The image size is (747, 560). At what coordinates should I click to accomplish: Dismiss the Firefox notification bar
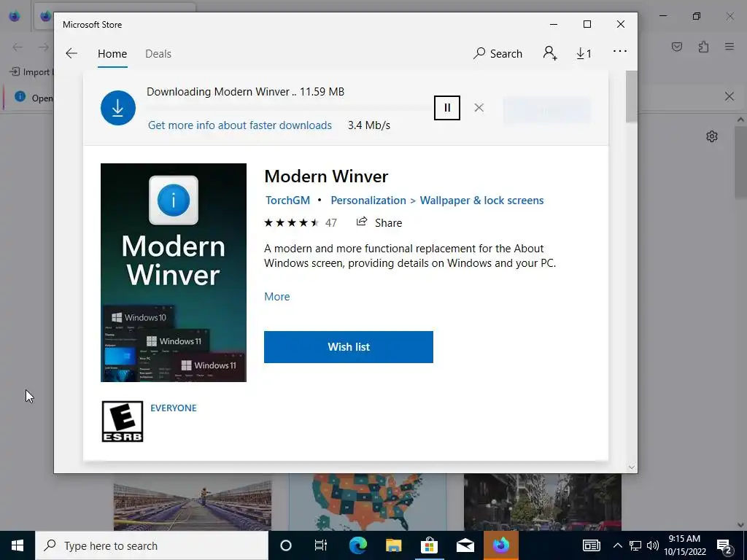point(729,97)
